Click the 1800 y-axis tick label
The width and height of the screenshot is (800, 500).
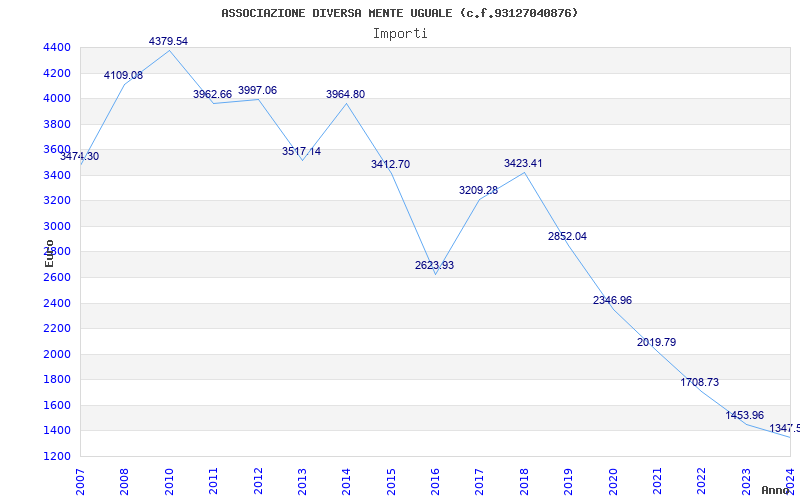point(57,380)
